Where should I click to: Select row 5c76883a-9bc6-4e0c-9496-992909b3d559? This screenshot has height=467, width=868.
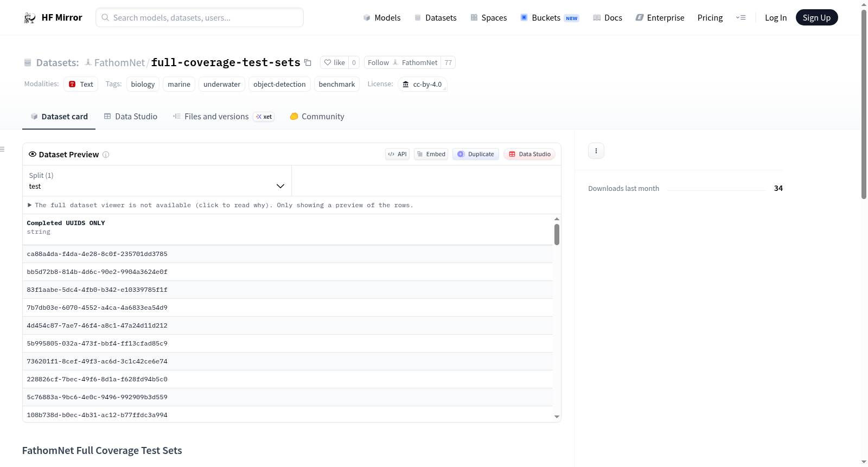click(x=288, y=397)
